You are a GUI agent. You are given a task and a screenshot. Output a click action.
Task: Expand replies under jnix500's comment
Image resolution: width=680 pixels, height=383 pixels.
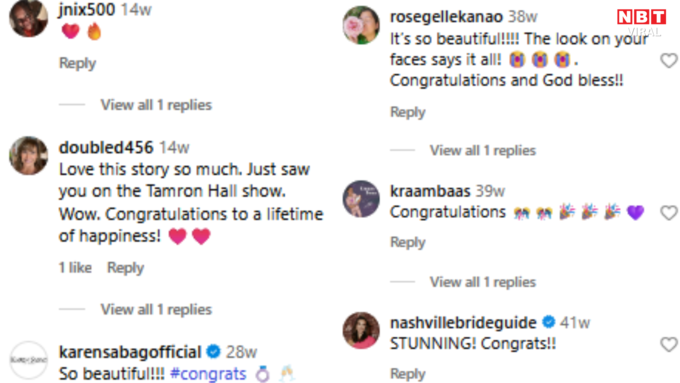coord(156,105)
